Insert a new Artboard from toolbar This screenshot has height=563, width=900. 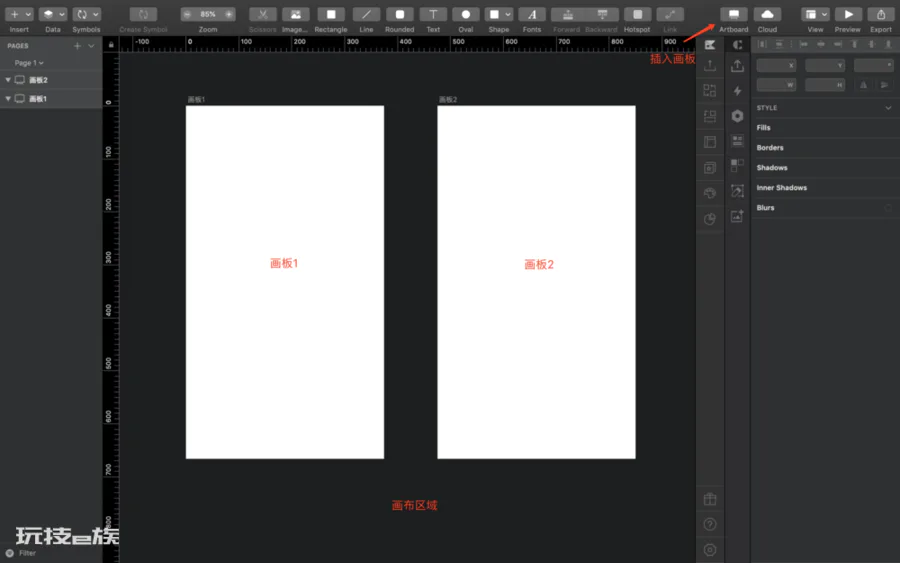[x=734, y=14]
